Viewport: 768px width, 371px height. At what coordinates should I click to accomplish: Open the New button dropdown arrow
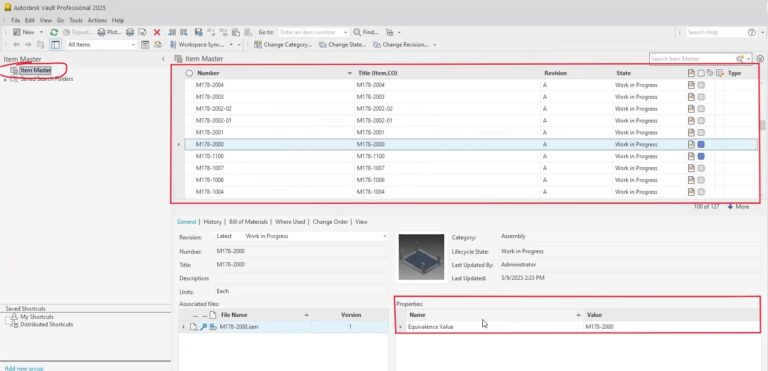click(x=41, y=32)
